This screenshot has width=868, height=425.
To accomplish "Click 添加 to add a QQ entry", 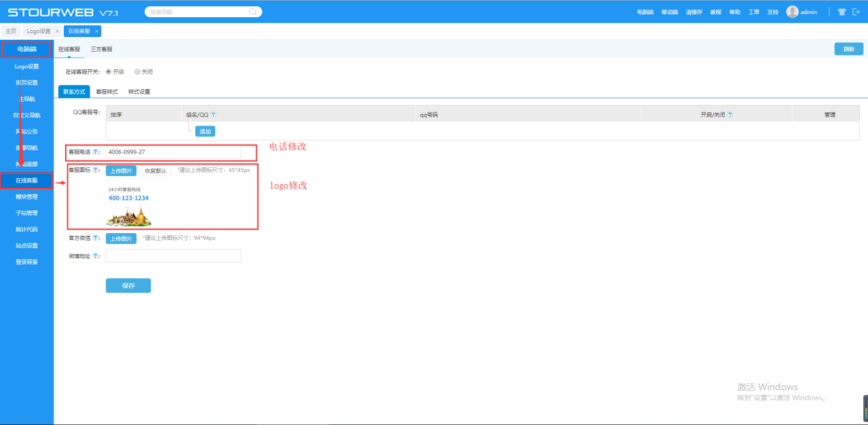I will click(x=205, y=131).
